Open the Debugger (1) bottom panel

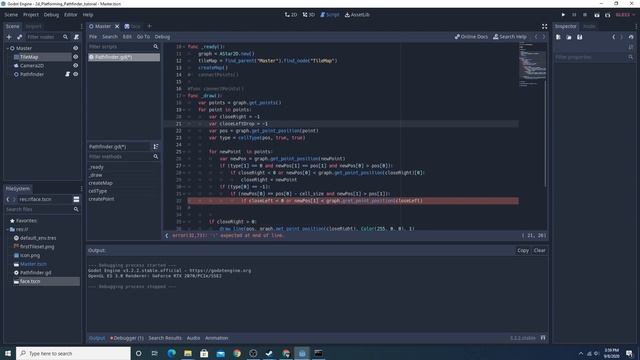click(x=127, y=338)
